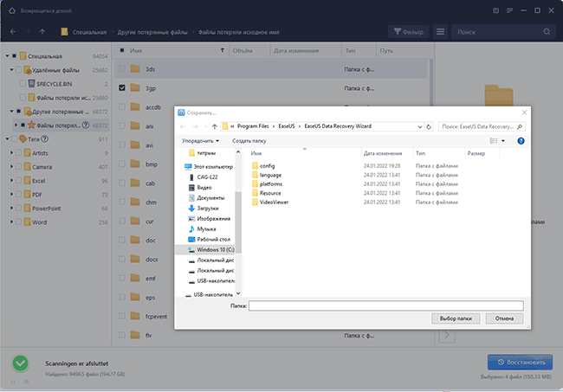Select Музыка in dialog navigation pane
Screen dimensions: 563x392
pos(206,228)
